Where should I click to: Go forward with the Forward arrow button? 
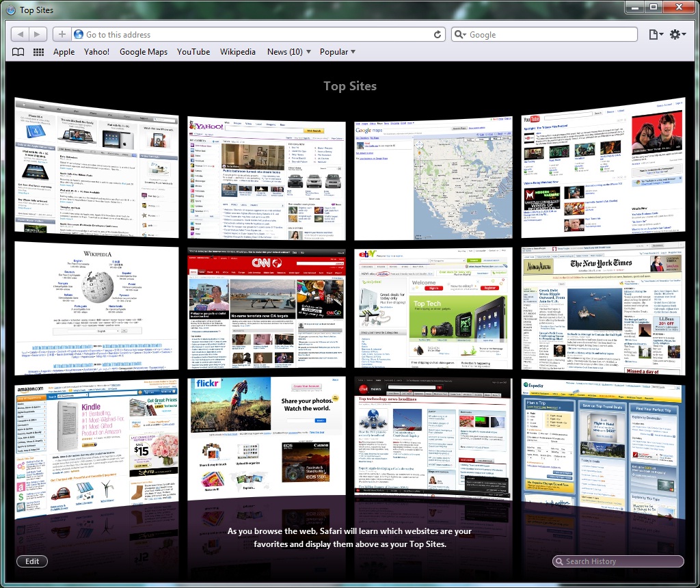click(38, 34)
